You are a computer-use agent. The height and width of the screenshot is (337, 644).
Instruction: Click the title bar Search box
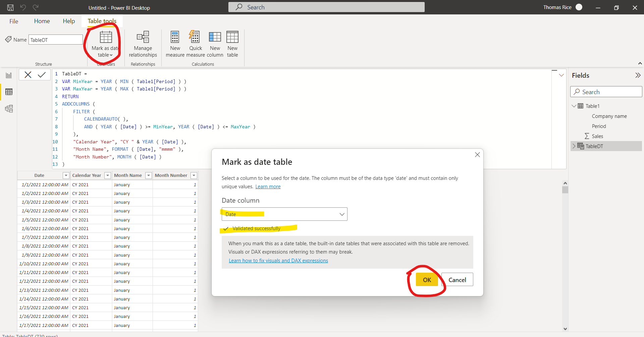point(326,7)
